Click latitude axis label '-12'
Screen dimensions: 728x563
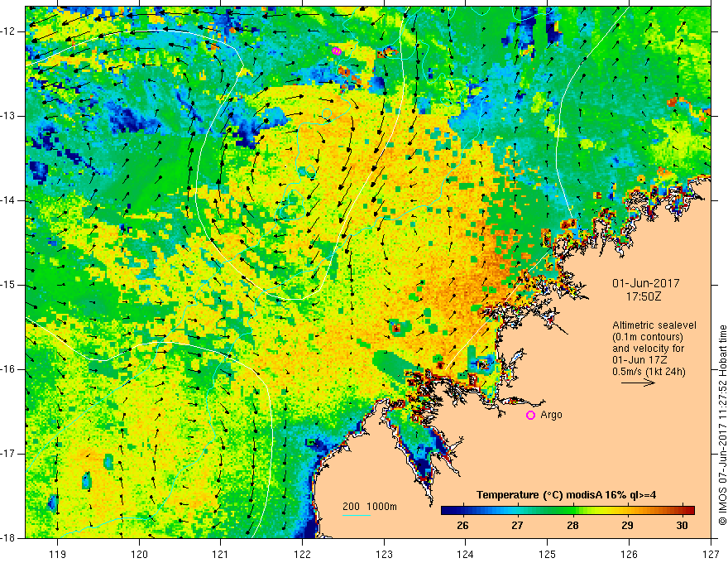pyautogui.click(x=9, y=31)
